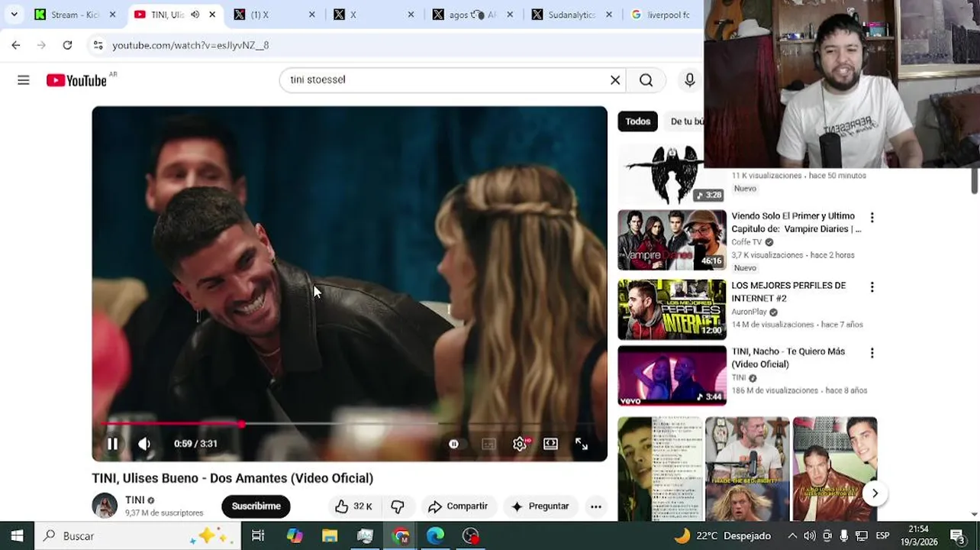The height and width of the screenshot is (550, 980).
Task: Open the Los Mejores Perfiles de Internet thumbnail
Action: [x=672, y=309]
